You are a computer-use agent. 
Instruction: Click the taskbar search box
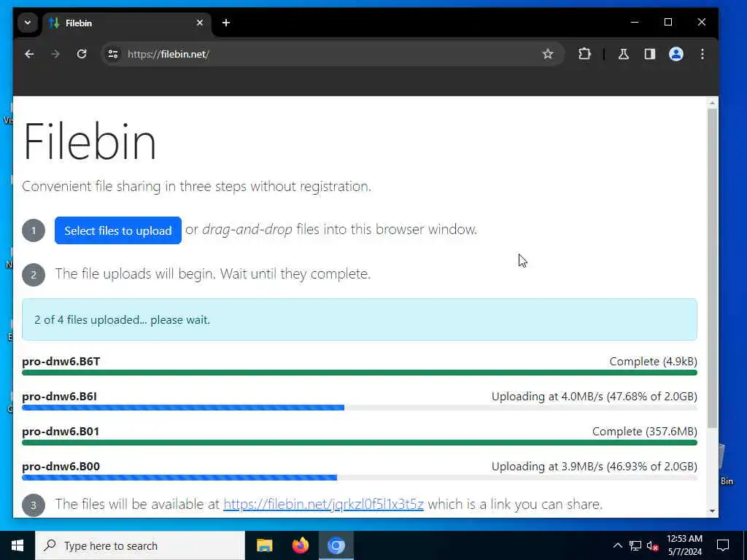(x=140, y=545)
